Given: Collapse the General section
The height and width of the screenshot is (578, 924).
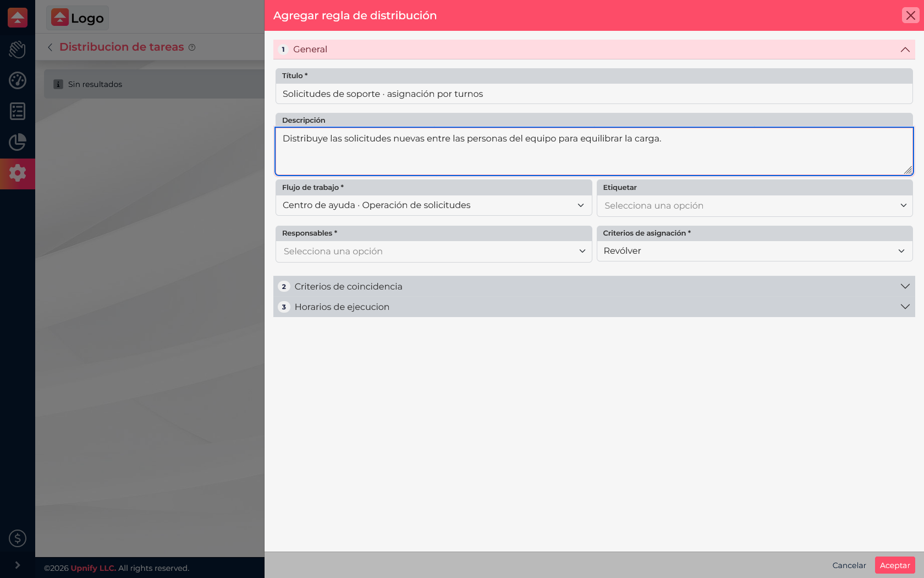Looking at the screenshot, I should pos(594,50).
